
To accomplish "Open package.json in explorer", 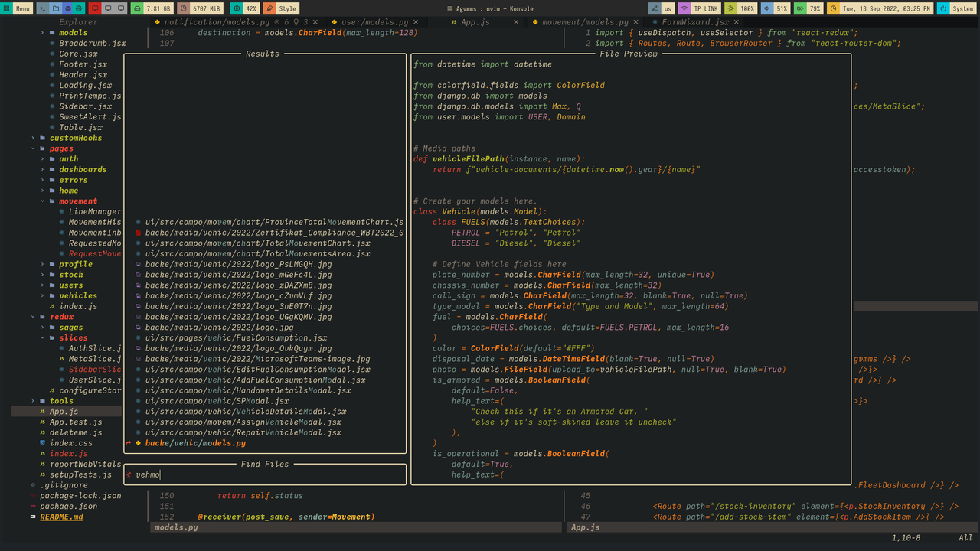I will (x=69, y=506).
